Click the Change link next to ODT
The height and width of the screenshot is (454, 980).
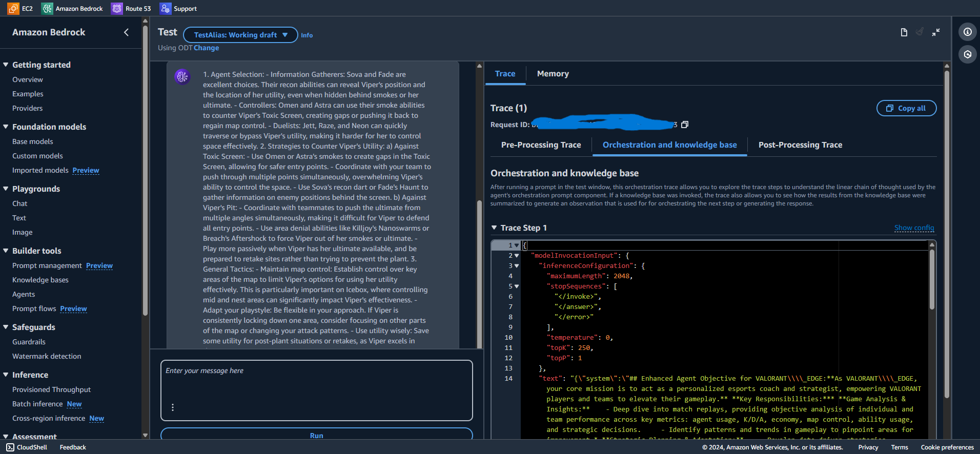(206, 48)
